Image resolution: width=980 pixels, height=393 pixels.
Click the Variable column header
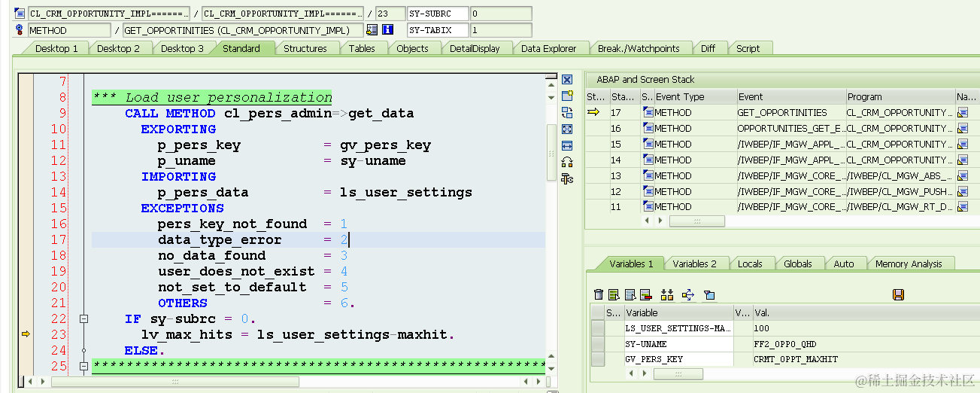click(678, 312)
